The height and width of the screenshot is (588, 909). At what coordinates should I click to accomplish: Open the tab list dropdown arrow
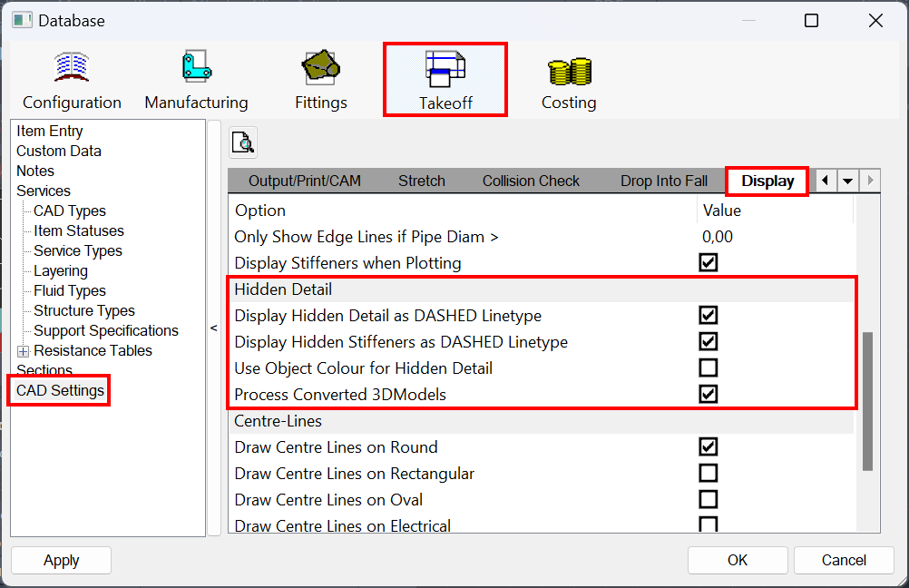click(x=846, y=181)
